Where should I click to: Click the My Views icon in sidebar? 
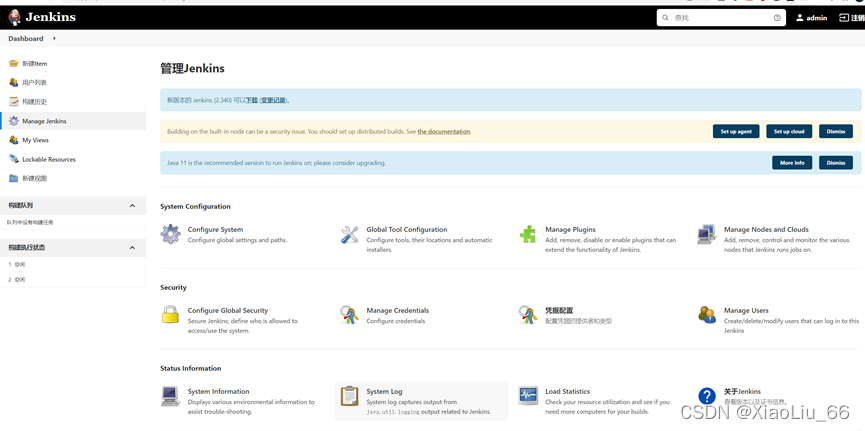(x=14, y=140)
